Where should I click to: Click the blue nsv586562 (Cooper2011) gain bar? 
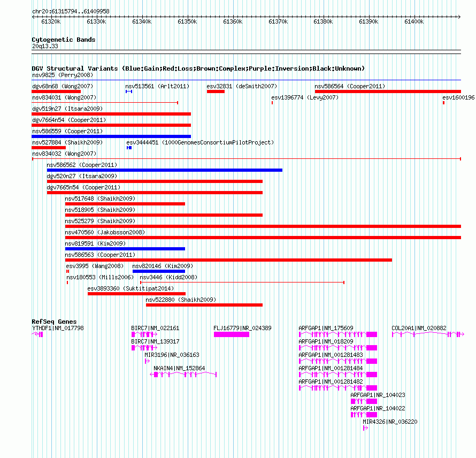165,170
